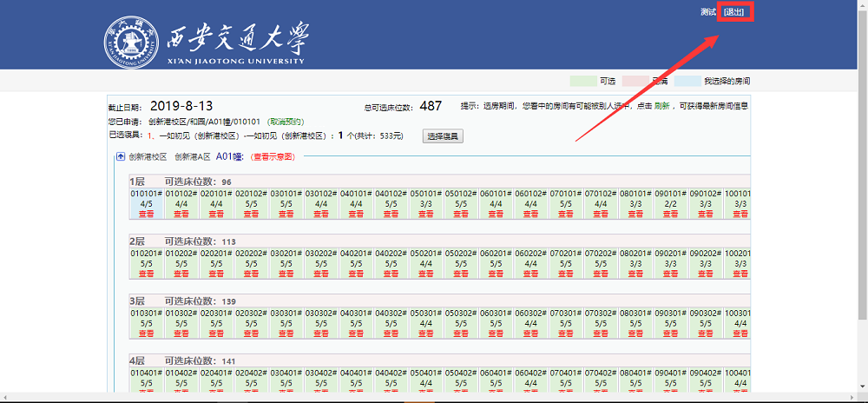Select room label 090102#

point(705,194)
